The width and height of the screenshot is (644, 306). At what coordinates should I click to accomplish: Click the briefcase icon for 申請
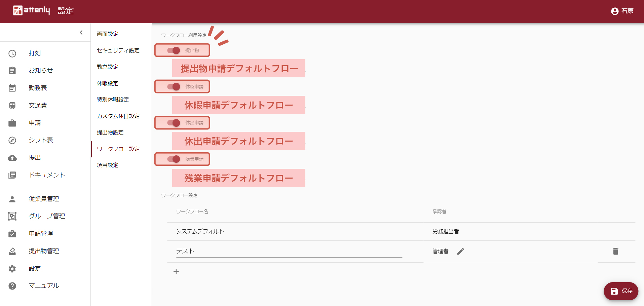(12, 123)
